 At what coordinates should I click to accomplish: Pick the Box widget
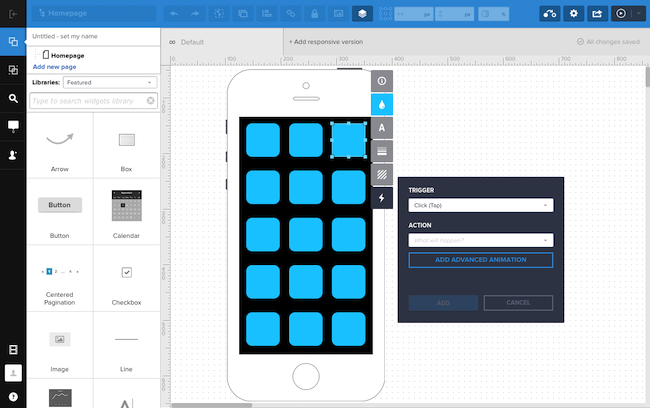tap(126, 146)
